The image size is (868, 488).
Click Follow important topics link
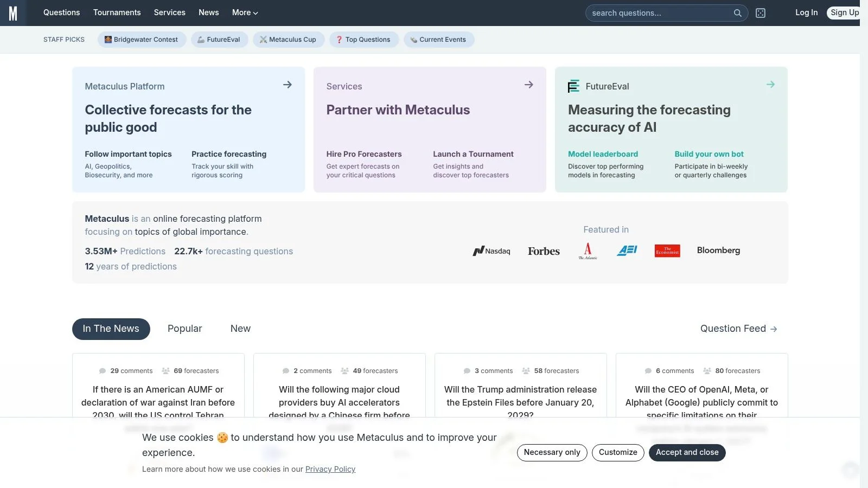128,154
